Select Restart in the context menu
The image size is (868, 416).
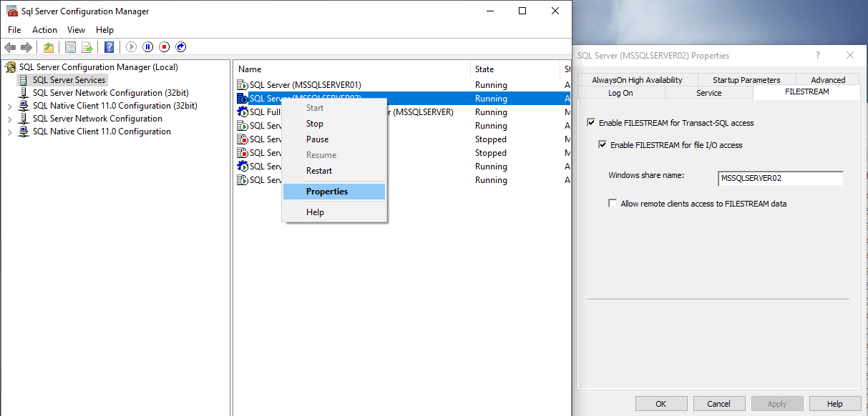319,171
